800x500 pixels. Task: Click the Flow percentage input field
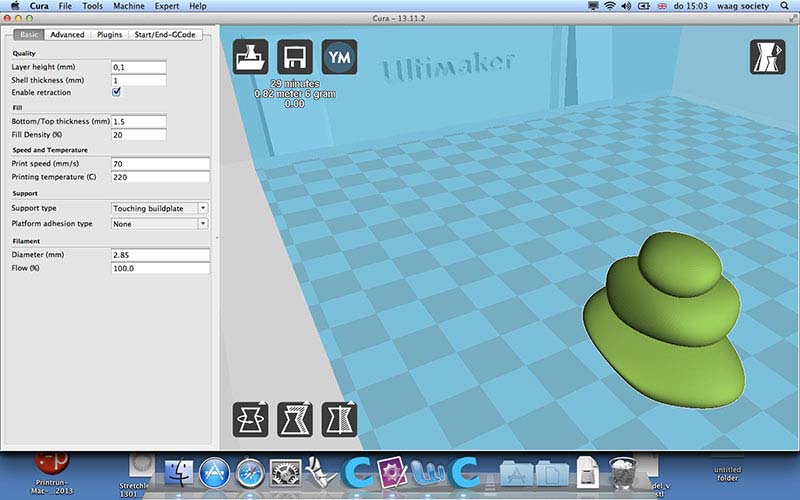pos(160,268)
